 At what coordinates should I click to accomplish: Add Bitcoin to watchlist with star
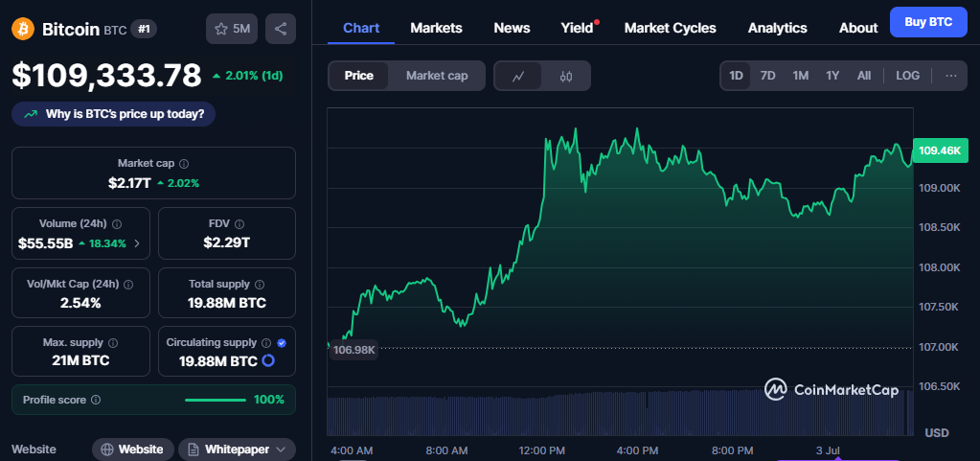click(232, 29)
